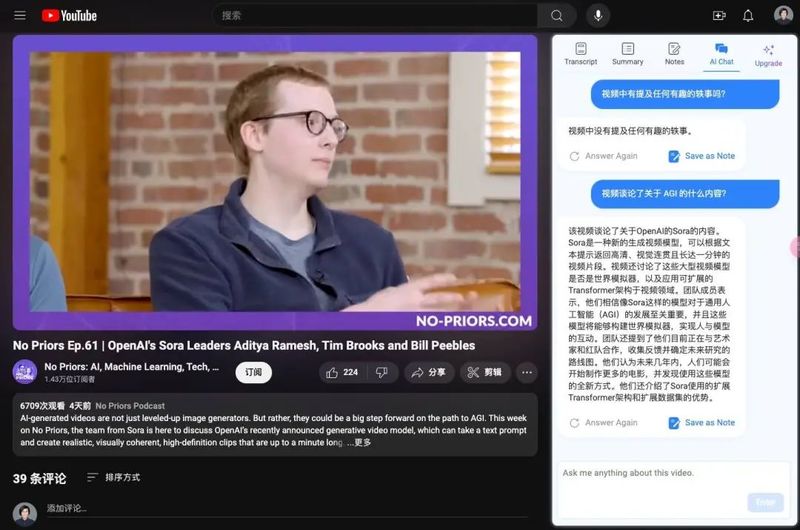
Task: Open the YouTube hamburger guide menu
Action: coord(20,15)
